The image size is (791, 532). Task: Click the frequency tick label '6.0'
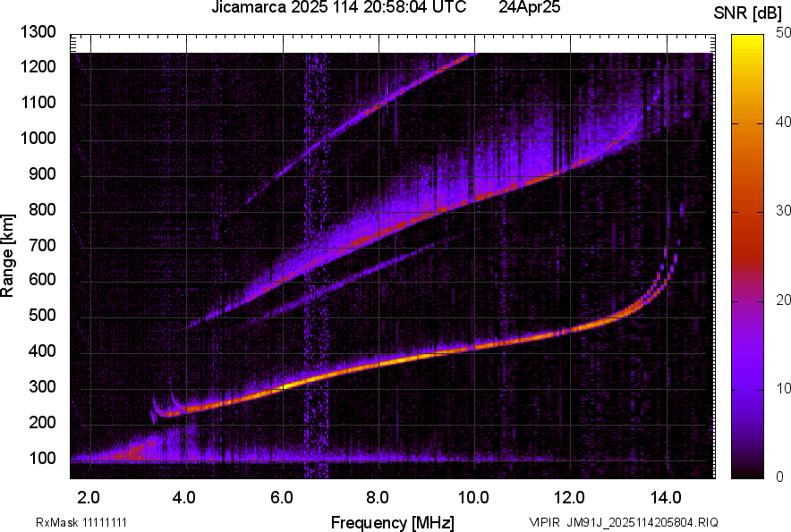pyautogui.click(x=282, y=498)
